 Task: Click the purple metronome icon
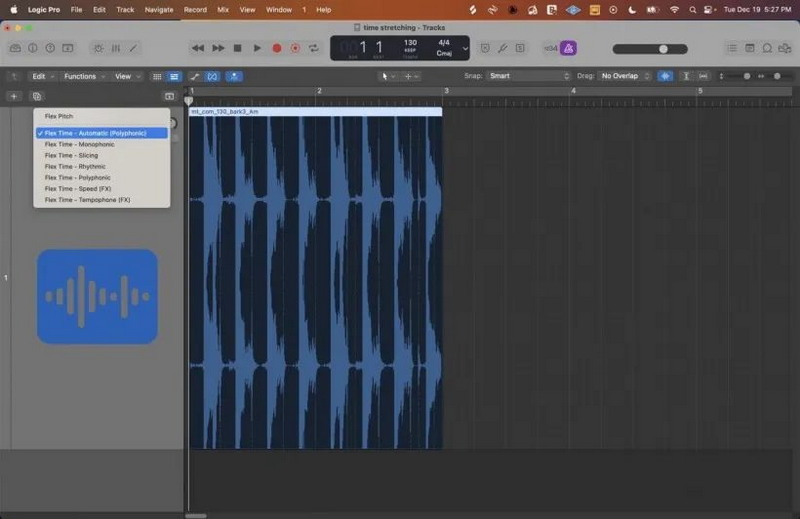coord(567,48)
